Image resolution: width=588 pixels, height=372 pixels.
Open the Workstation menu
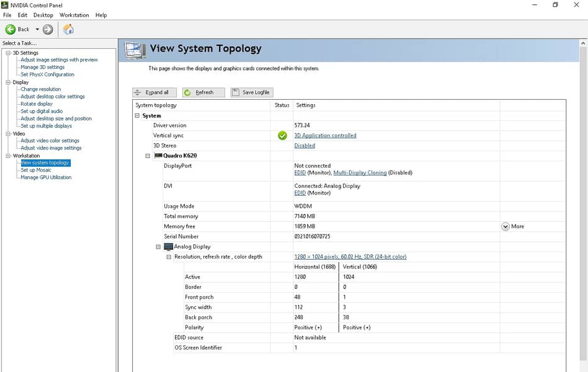pyautogui.click(x=74, y=15)
